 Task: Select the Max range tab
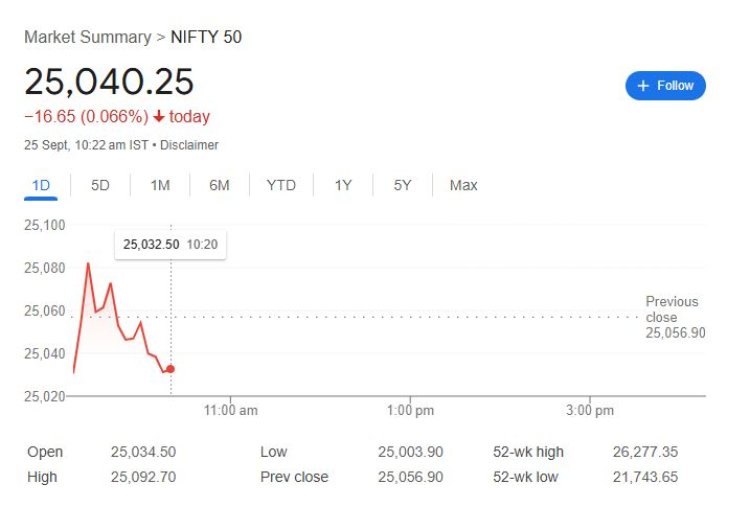click(x=463, y=185)
